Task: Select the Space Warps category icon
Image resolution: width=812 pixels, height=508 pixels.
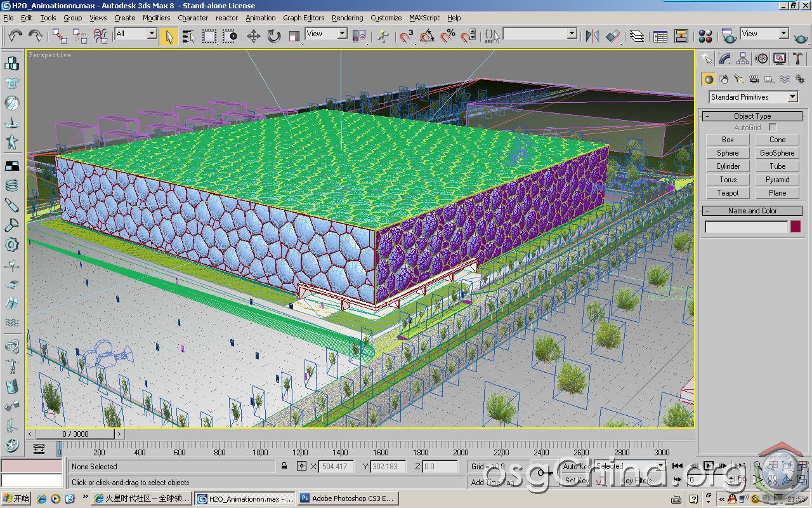Action: click(785, 79)
